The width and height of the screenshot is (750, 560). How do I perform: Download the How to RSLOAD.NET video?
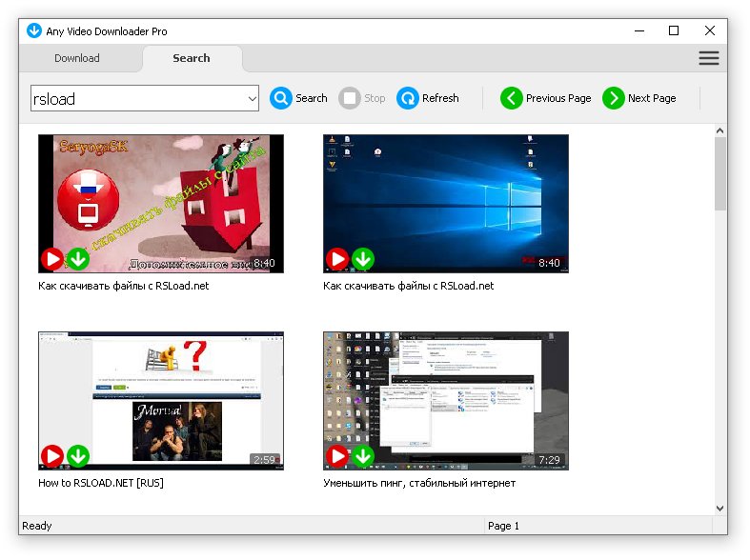(x=78, y=456)
